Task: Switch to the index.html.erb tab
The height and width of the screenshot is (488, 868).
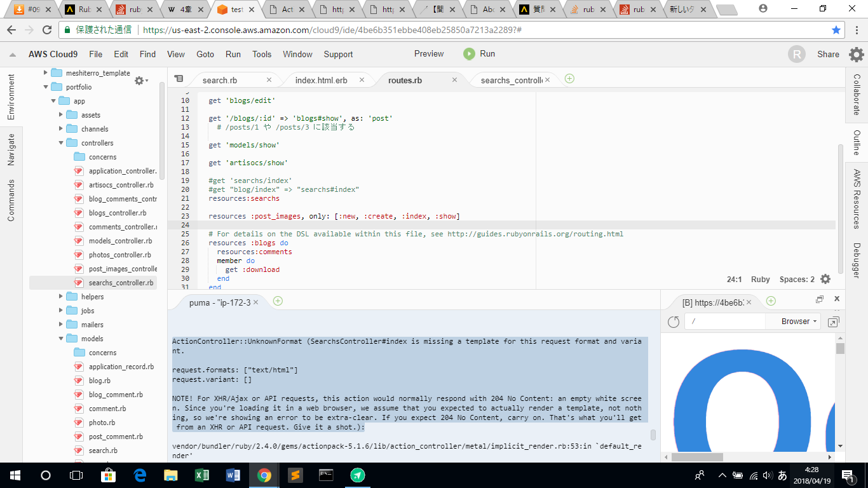Action: [321, 80]
